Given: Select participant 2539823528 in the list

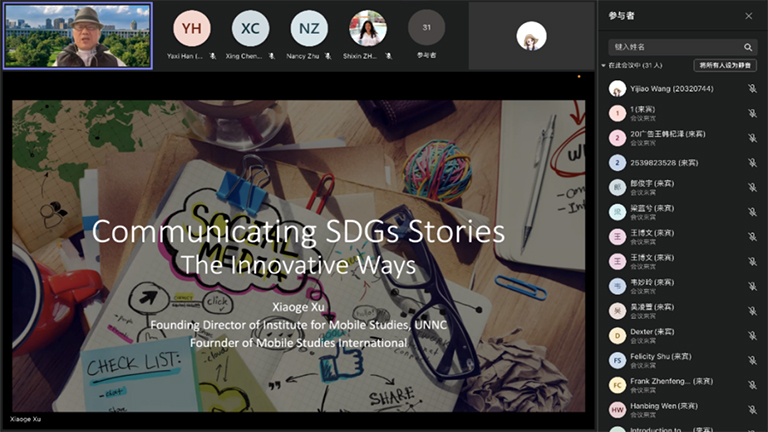Looking at the screenshot, I should coord(681,163).
